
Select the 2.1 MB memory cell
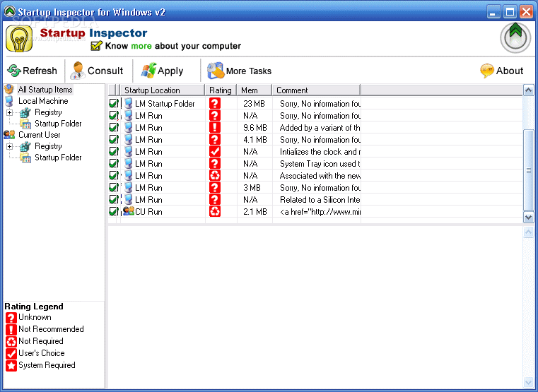click(255, 212)
